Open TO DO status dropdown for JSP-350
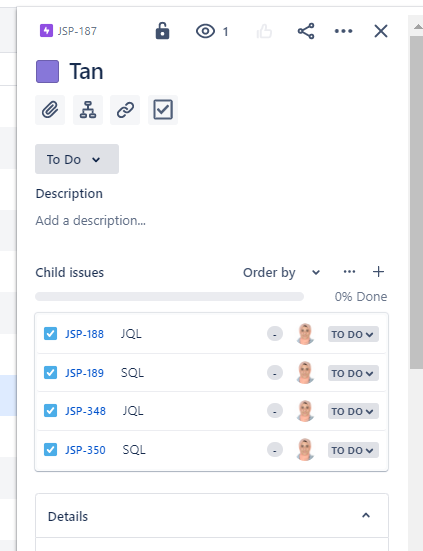 pyautogui.click(x=353, y=450)
